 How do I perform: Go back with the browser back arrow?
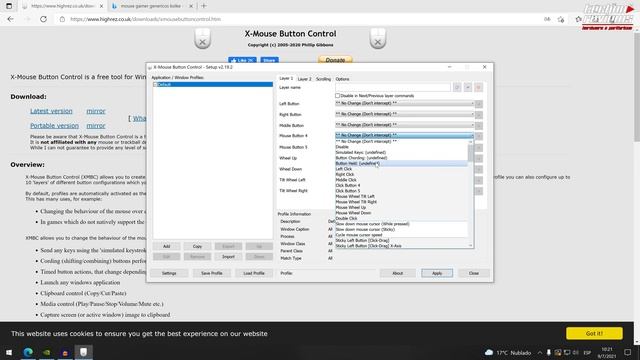(x=11, y=19)
